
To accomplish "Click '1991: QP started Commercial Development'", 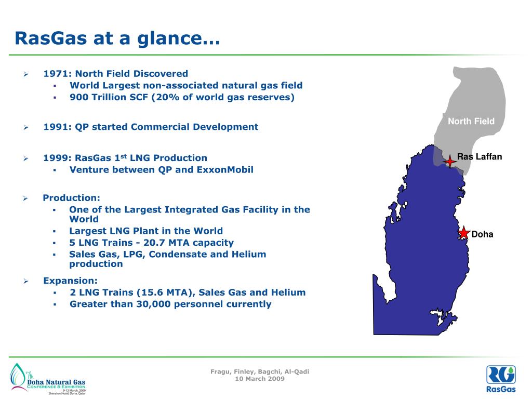I will pos(151,127).
